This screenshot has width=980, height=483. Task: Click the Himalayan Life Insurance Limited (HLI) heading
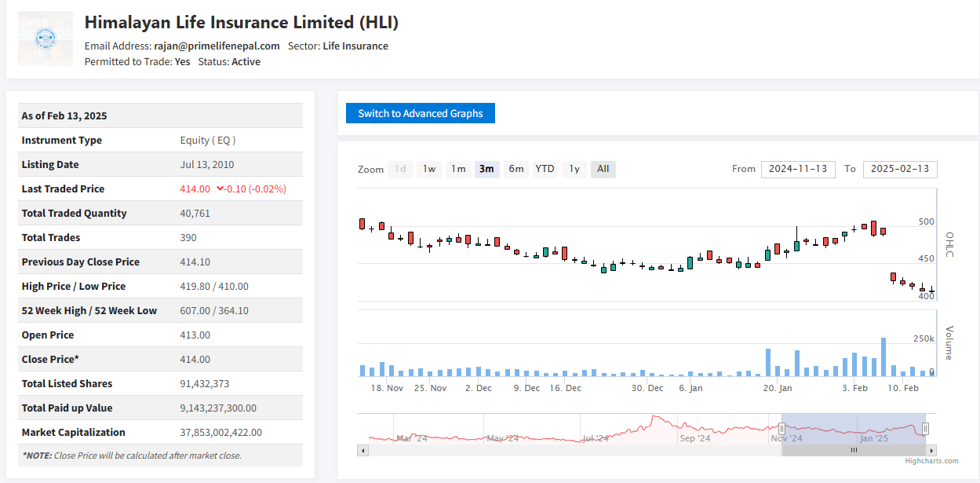(242, 22)
